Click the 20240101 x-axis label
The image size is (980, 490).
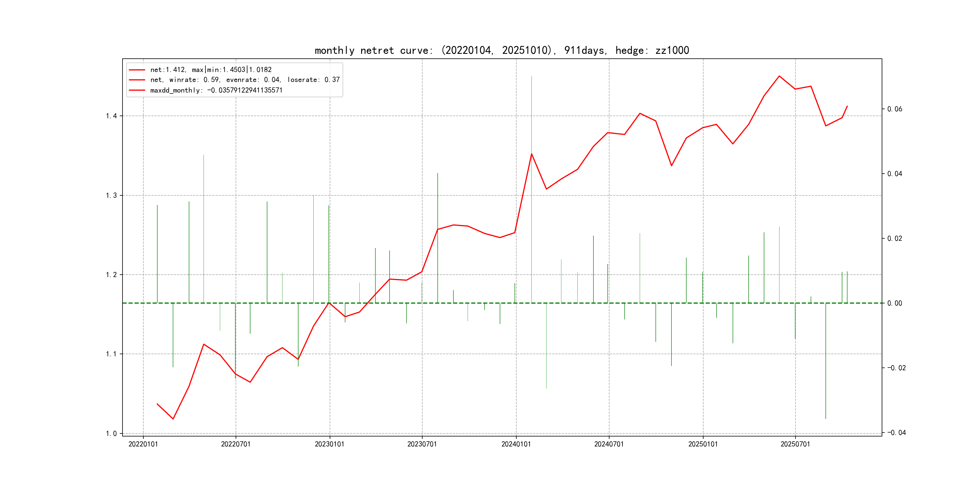pyautogui.click(x=516, y=444)
